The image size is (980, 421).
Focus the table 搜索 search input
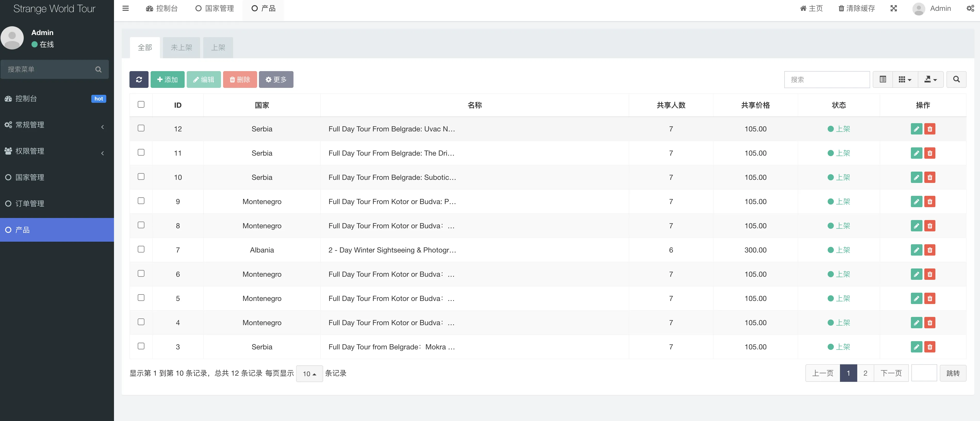pos(827,79)
